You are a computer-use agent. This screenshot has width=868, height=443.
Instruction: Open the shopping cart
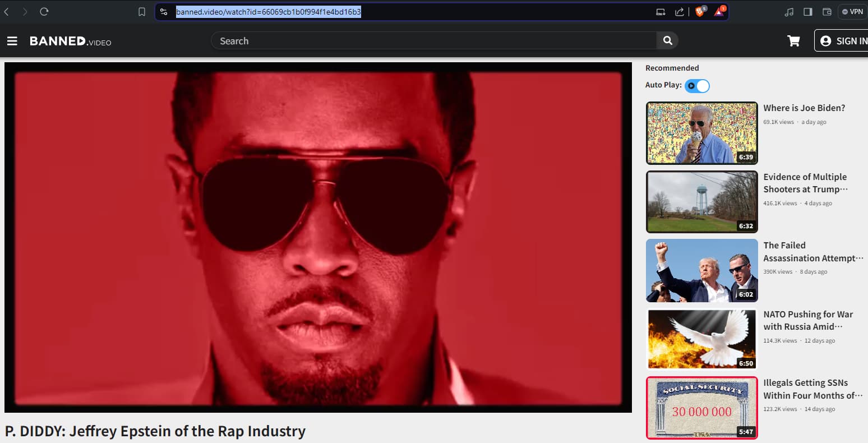click(793, 41)
